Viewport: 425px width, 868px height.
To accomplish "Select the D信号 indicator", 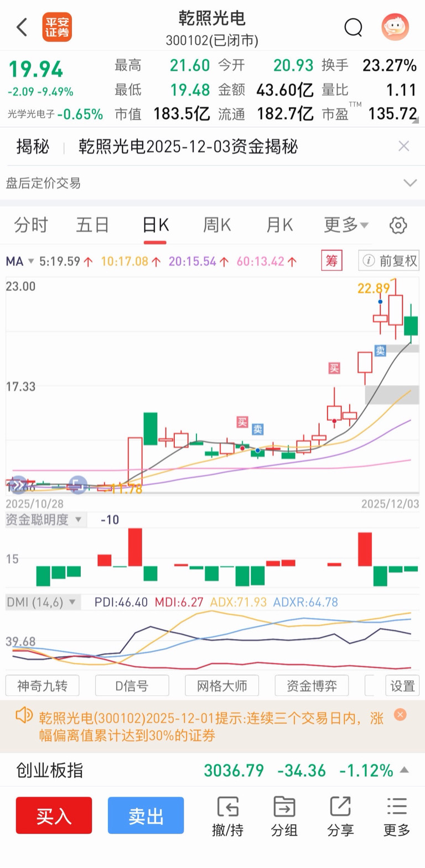I will [132, 686].
